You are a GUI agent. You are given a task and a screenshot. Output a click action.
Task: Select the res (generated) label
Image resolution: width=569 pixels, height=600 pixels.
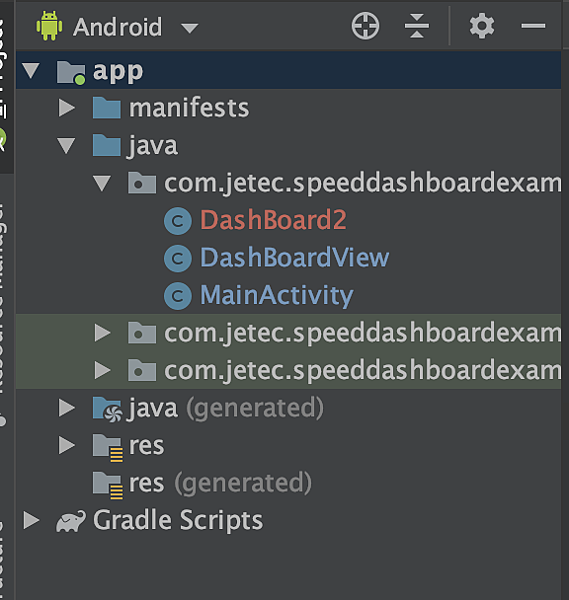(220, 483)
